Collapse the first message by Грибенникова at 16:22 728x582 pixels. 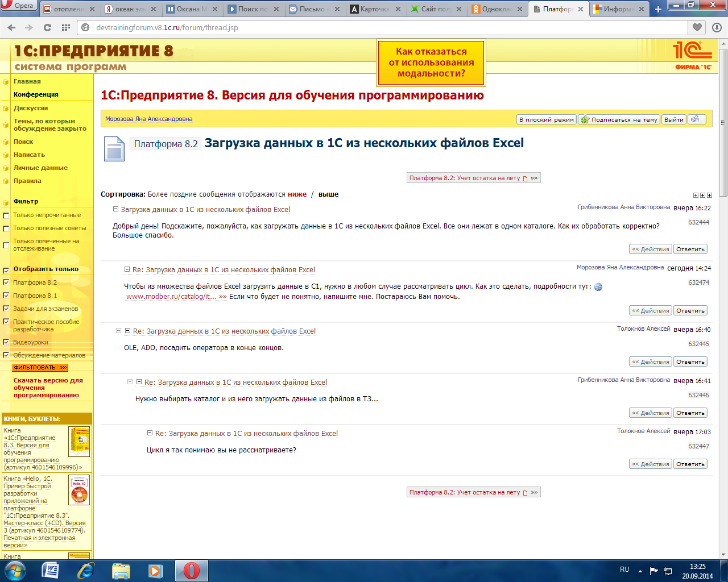pos(115,209)
